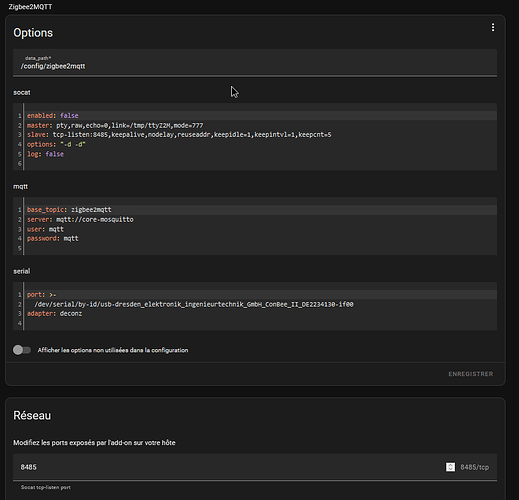Image resolution: width=519 pixels, height=500 pixels.
Task: Click the port stepper arrows beside 8485/tcp
Action: click(x=450, y=467)
